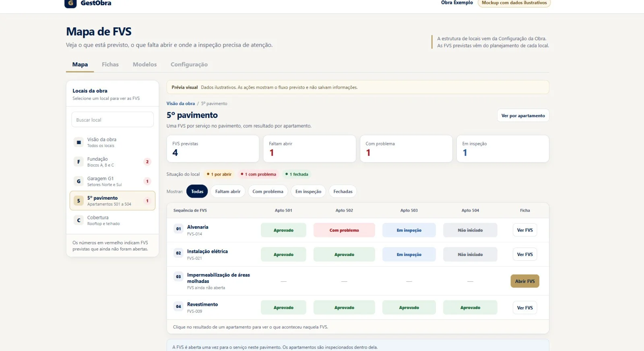Select 5º pavimento in the locations list
Image resolution: width=644 pixels, height=351 pixels.
point(112,201)
